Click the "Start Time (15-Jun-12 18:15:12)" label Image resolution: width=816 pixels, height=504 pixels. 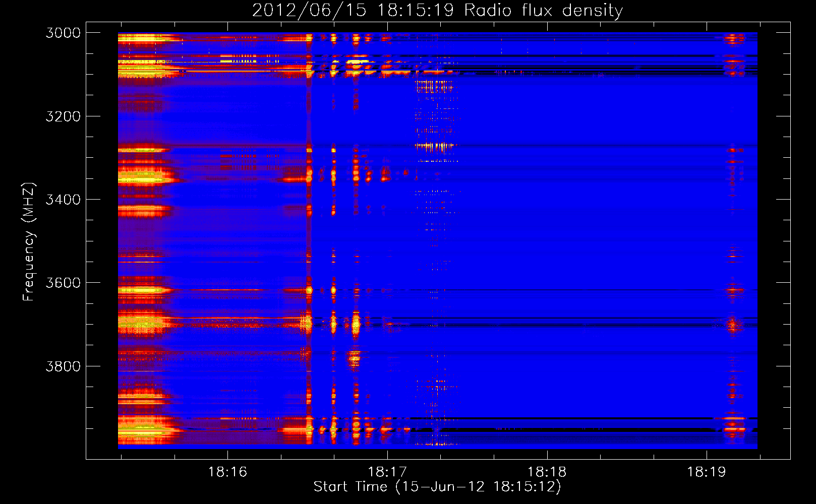(x=437, y=487)
